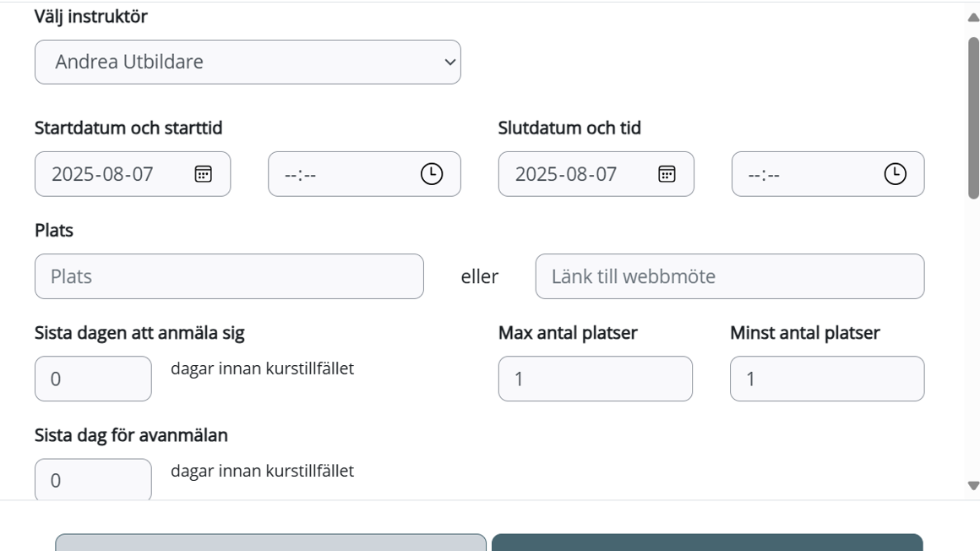
Task: Click the scrollbar up arrow
Action: (x=972, y=16)
